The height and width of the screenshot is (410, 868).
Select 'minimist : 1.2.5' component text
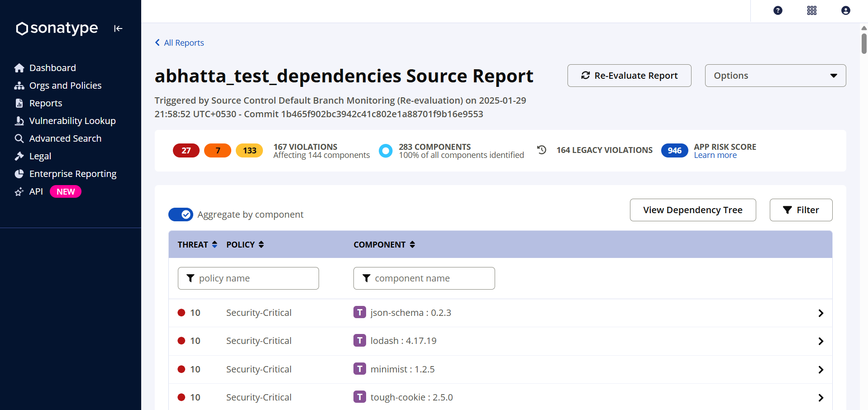pyautogui.click(x=402, y=369)
